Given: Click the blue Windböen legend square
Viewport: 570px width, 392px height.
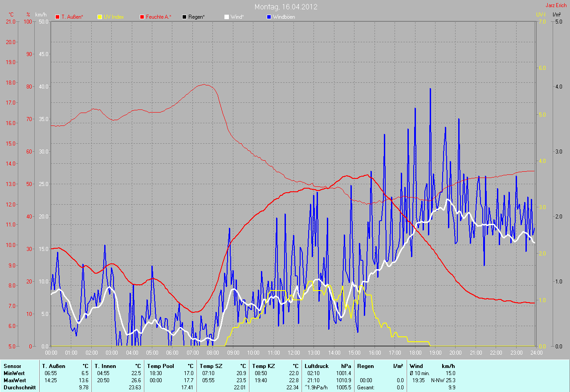Looking at the screenshot, I should coord(269,17).
